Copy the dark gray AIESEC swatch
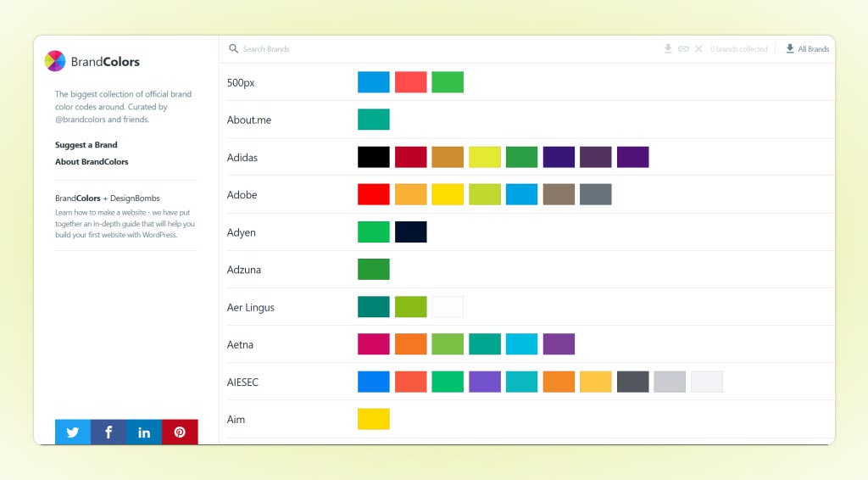 coord(632,382)
